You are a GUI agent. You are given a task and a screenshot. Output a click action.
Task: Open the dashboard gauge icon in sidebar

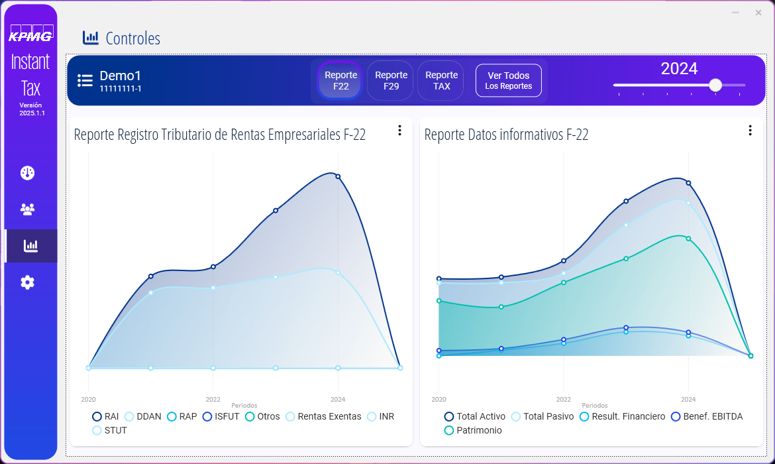[x=28, y=173]
